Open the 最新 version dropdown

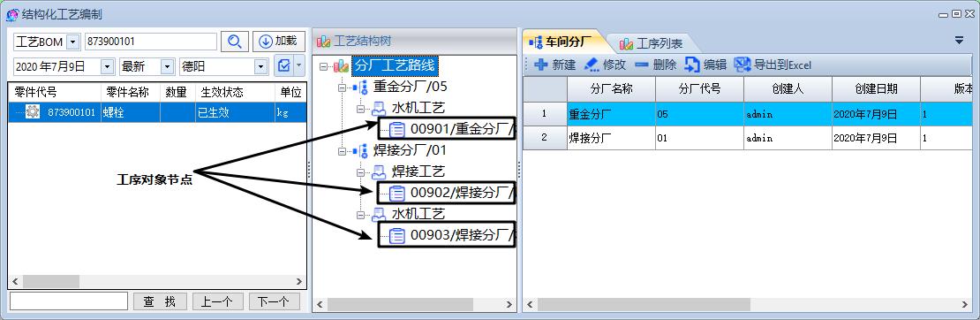coord(167,66)
